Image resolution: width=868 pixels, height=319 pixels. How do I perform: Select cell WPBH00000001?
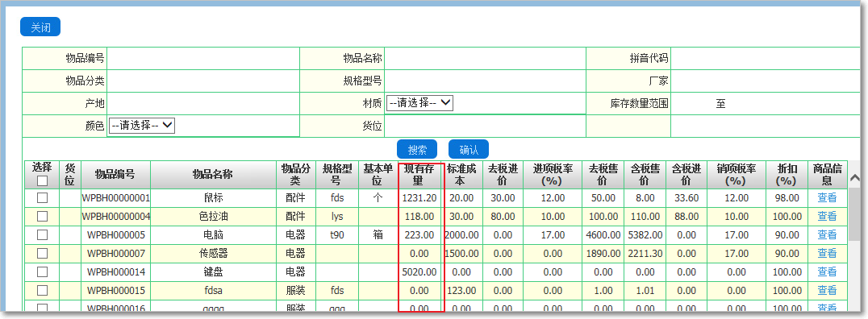[x=115, y=198]
